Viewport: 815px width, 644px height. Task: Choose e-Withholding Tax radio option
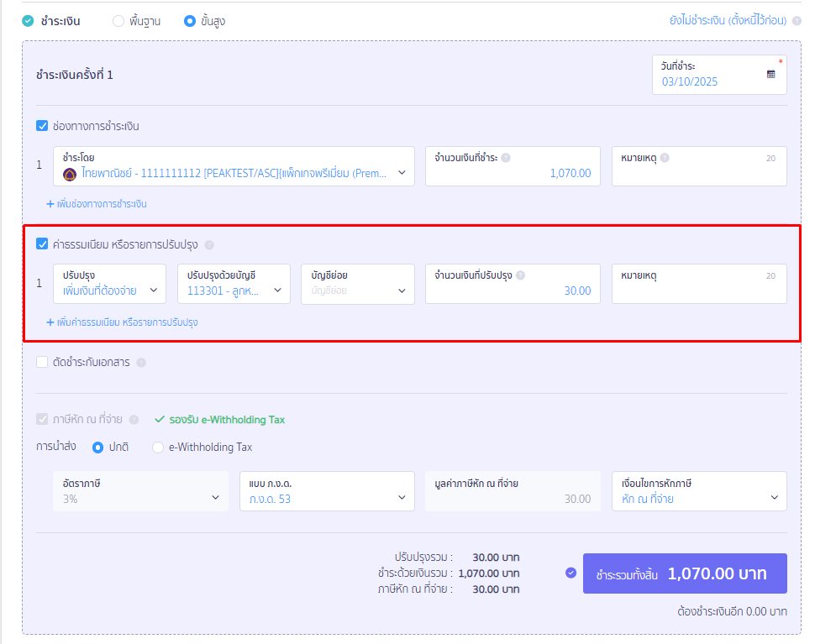158,448
